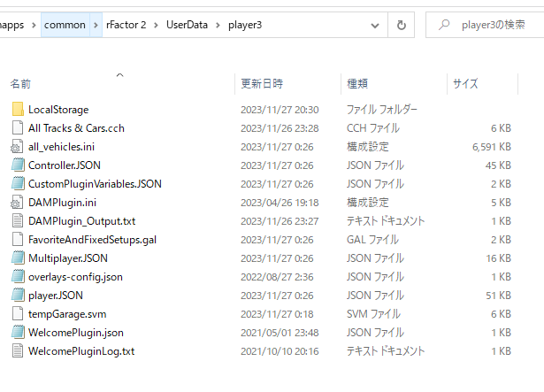Image resolution: width=544 pixels, height=392 pixels.
Task: Expand the chevron after UserData breadcrumb
Action: [218, 25]
